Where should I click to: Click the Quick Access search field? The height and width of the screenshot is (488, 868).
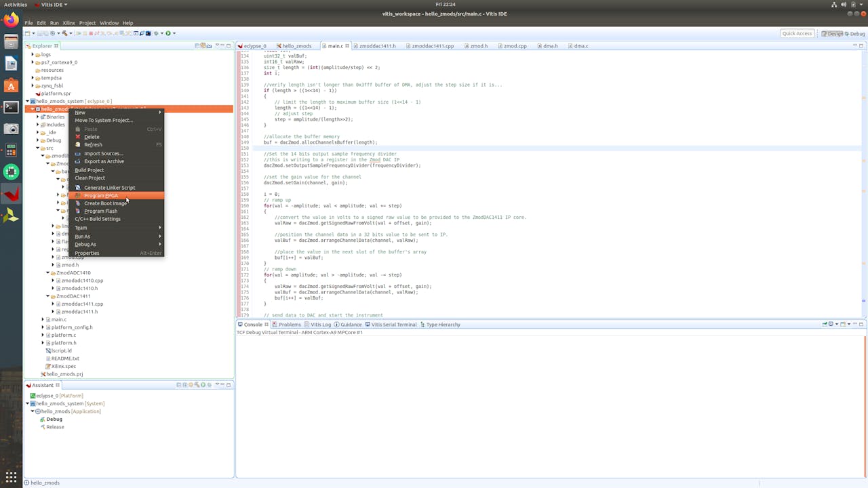pos(797,33)
